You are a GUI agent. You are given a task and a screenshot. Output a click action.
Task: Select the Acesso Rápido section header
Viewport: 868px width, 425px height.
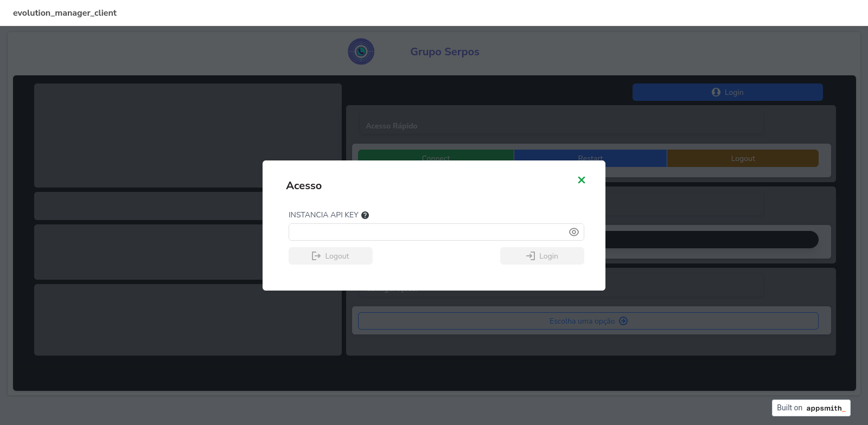tap(392, 126)
